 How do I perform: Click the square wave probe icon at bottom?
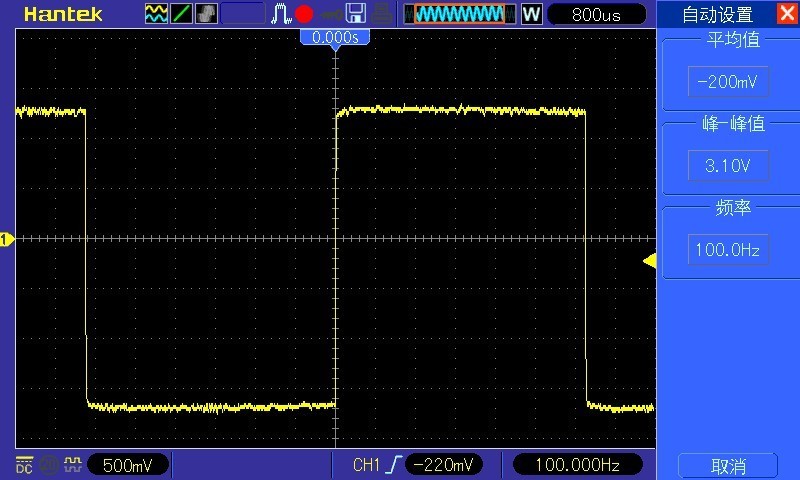point(72,464)
